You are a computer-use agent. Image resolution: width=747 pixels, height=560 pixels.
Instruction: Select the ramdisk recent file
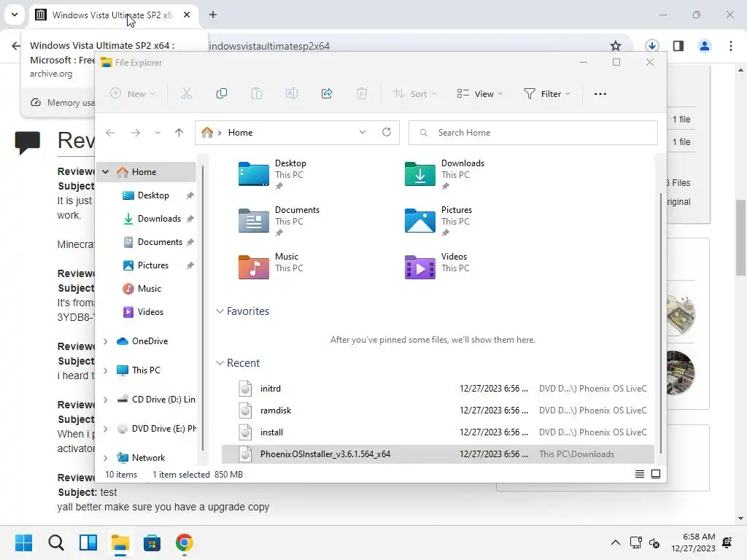[438, 411]
